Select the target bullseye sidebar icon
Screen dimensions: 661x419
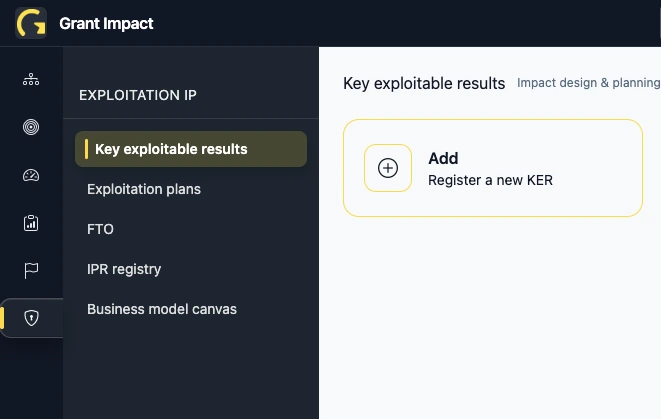31,127
